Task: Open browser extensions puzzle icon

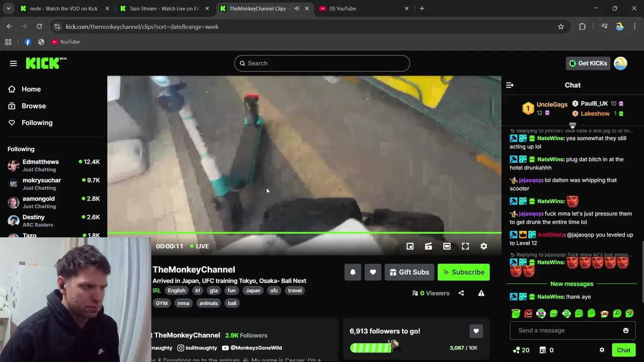Action: tap(582, 27)
